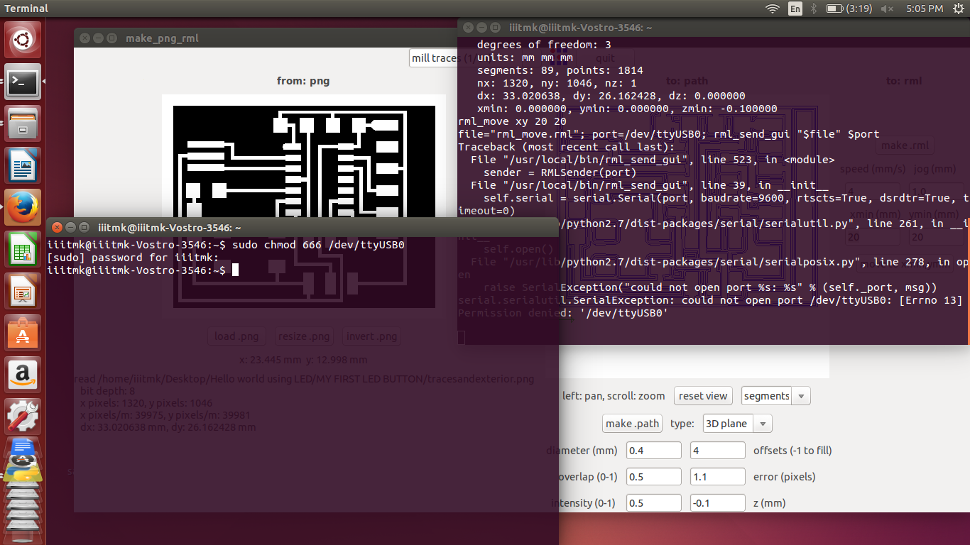Click the make .path button

point(632,423)
